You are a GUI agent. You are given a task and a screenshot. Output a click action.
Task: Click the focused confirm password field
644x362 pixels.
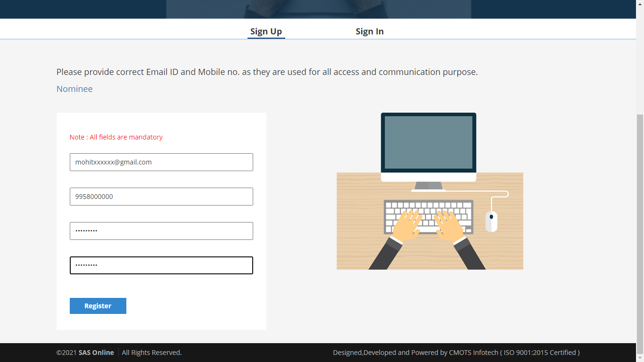pos(161,265)
